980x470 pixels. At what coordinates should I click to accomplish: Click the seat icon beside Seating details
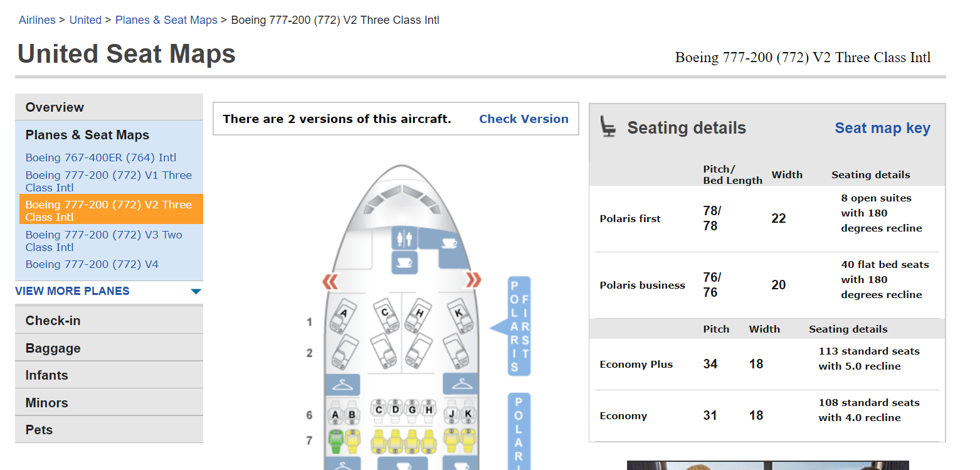click(x=608, y=127)
